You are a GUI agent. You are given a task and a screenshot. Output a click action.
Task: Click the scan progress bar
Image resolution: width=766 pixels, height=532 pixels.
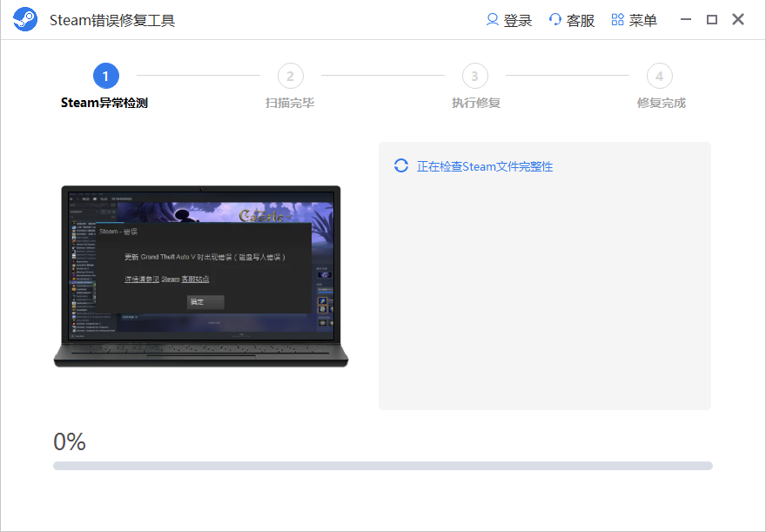tap(383, 466)
